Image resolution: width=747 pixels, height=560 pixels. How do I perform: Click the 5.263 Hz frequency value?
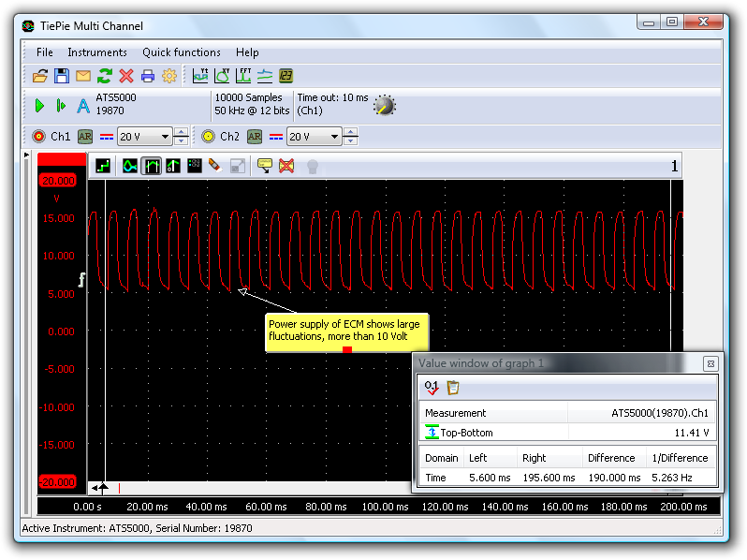[x=672, y=478]
